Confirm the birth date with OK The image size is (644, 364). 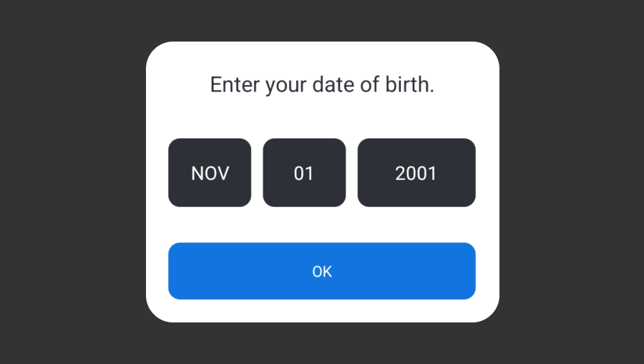322,271
